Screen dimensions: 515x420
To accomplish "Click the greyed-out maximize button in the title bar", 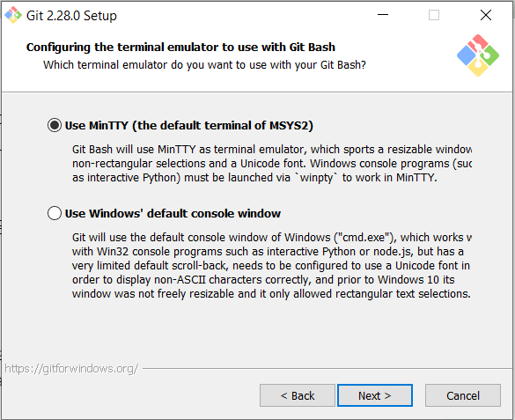I will (x=434, y=15).
